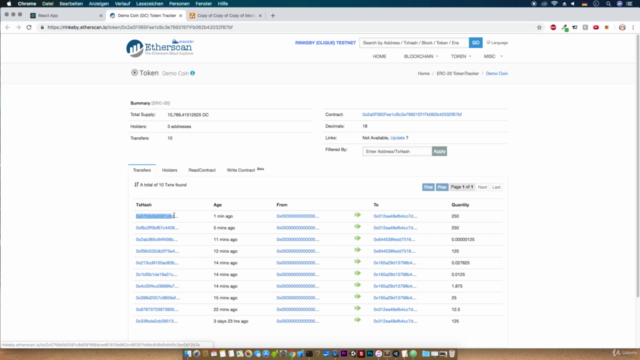The image size is (640, 360).
Task: Click the German flag input source icon
Action: pyautogui.click(x=584, y=4)
